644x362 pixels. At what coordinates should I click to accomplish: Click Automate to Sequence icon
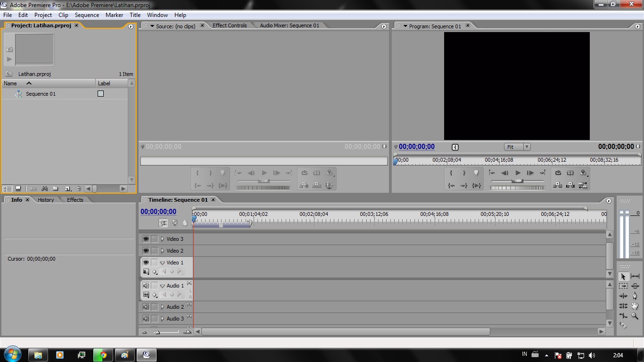pyautogui.click(x=33, y=189)
